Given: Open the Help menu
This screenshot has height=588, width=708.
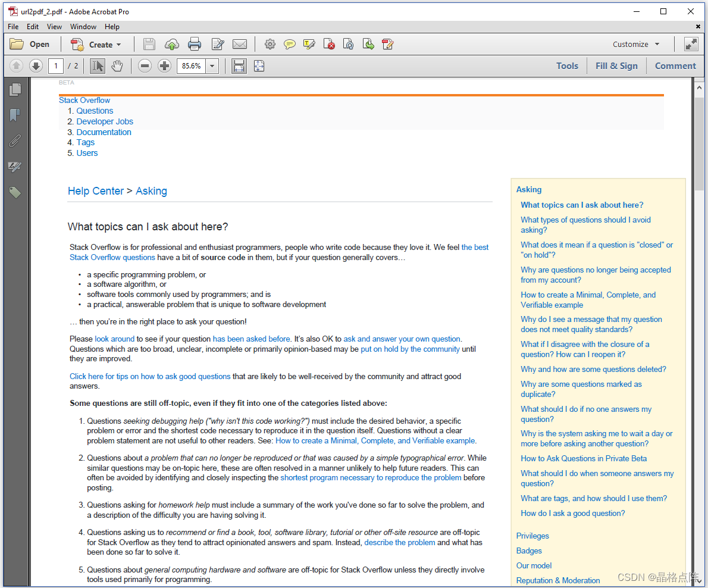Looking at the screenshot, I should [112, 27].
